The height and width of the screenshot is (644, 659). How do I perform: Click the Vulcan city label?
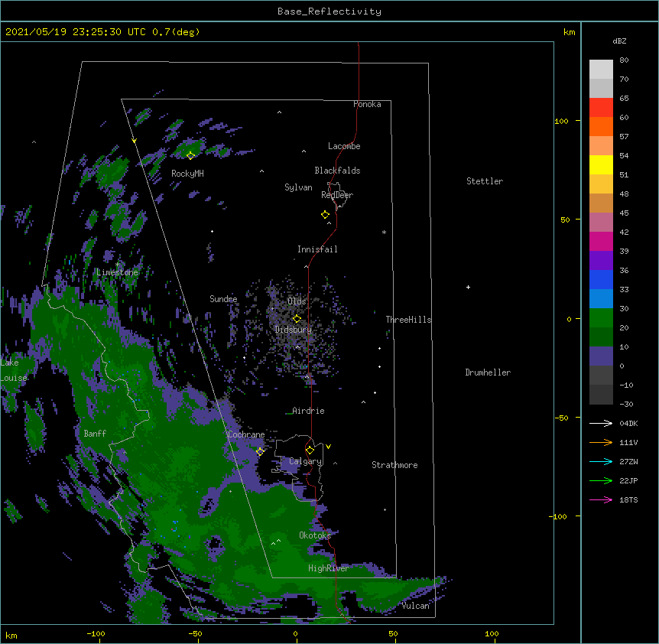point(415,606)
